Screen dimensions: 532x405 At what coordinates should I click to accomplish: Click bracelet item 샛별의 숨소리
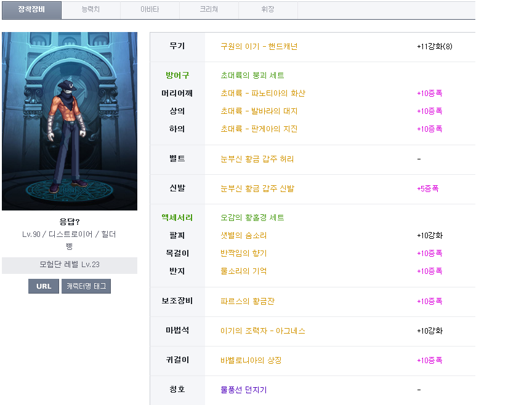tap(243, 236)
